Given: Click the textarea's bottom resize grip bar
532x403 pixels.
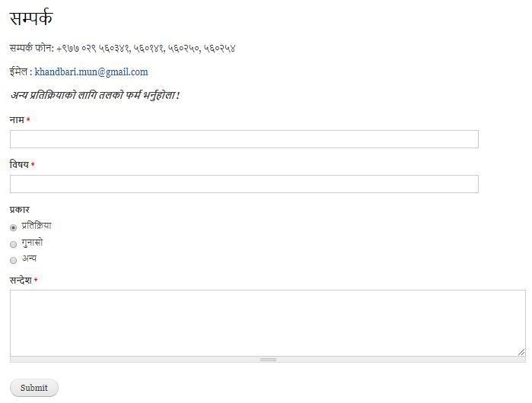Looking at the screenshot, I should coord(268,360).
